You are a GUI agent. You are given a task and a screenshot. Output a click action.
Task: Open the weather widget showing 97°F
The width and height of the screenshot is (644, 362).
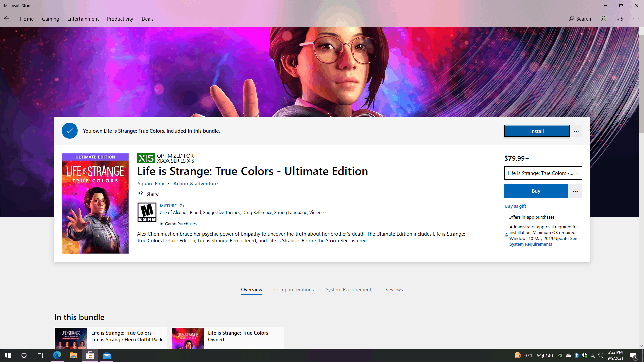coord(533,355)
